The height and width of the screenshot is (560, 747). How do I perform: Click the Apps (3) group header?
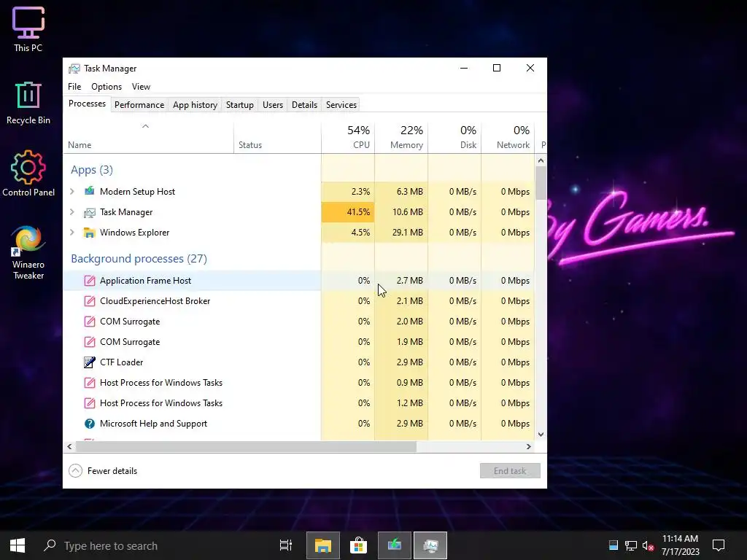pos(92,170)
